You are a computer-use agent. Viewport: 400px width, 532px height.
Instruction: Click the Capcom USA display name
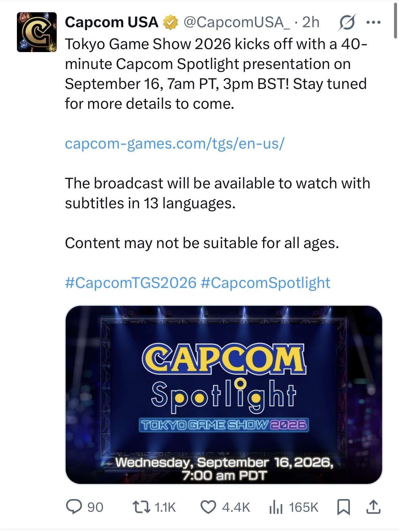[111, 22]
